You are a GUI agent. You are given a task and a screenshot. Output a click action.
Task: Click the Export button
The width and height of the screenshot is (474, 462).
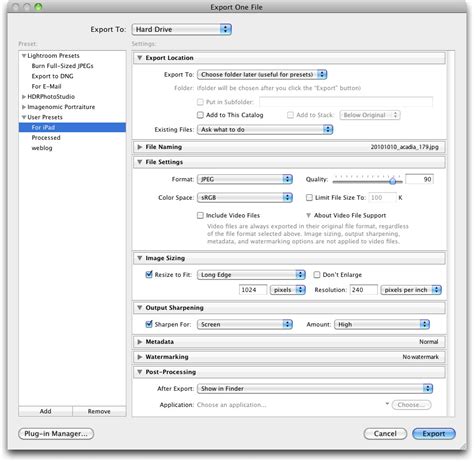pos(434,434)
